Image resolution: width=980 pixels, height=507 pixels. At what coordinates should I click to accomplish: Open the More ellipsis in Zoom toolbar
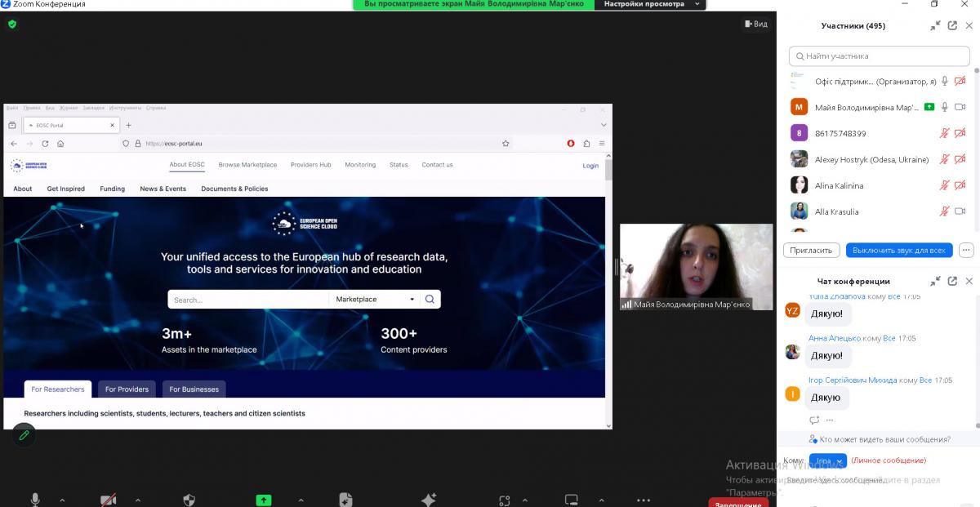coord(644,500)
